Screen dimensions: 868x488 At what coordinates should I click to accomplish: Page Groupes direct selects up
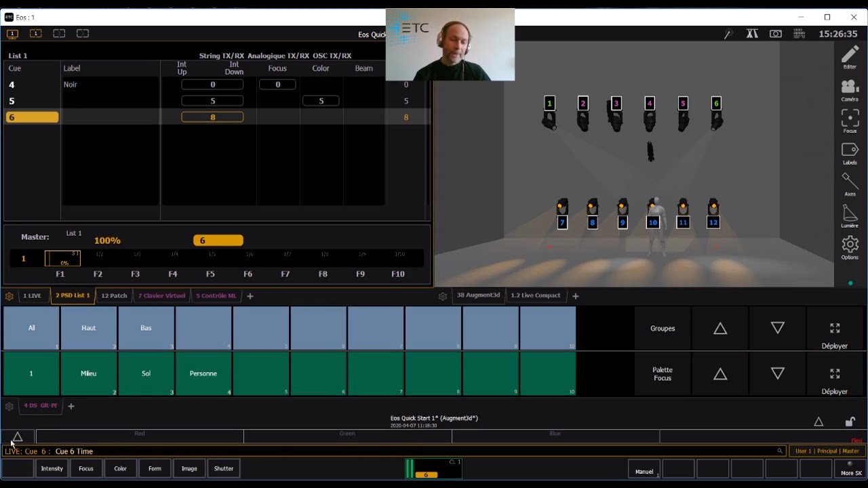pyautogui.click(x=720, y=329)
